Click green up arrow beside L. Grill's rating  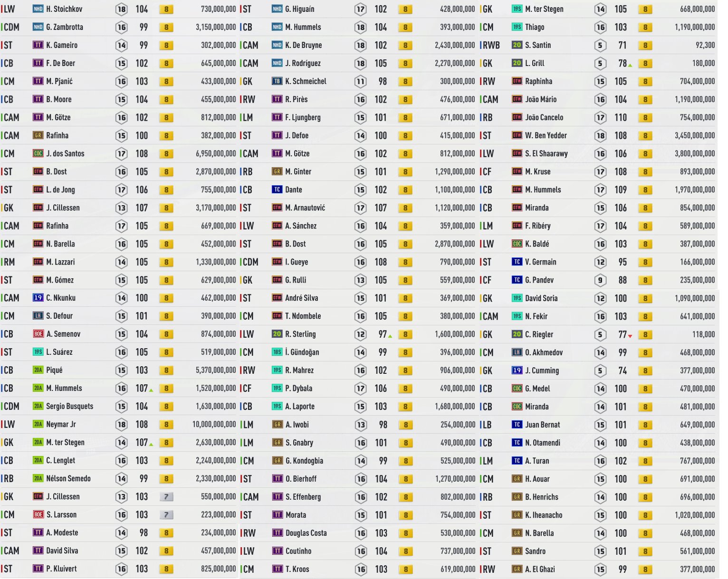pyautogui.click(x=630, y=65)
